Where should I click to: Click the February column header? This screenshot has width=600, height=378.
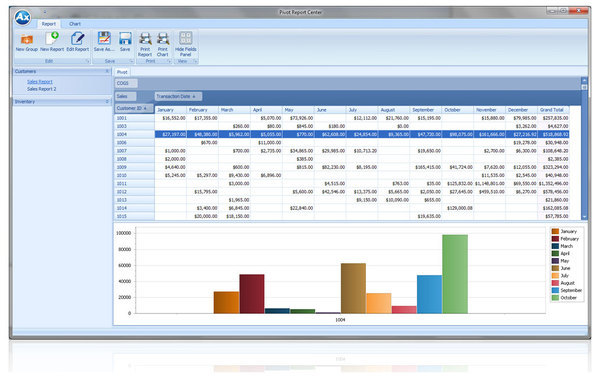pyautogui.click(x=203, y=110)
